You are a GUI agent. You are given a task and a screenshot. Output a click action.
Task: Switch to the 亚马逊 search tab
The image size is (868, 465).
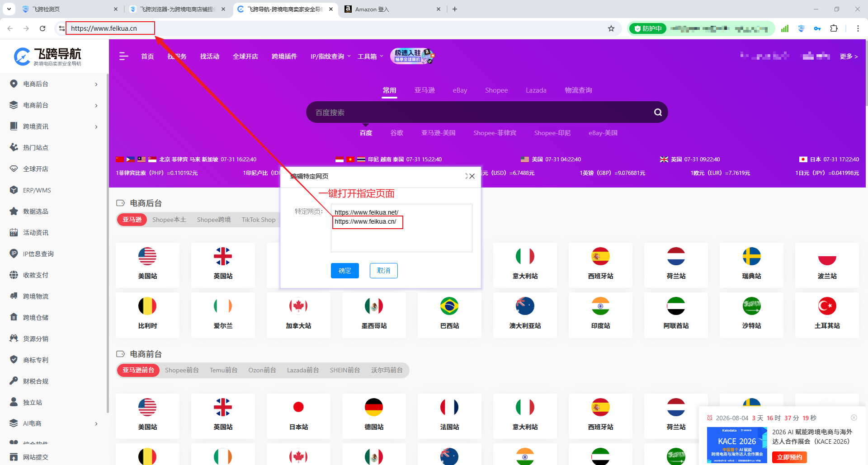[425, 90]
